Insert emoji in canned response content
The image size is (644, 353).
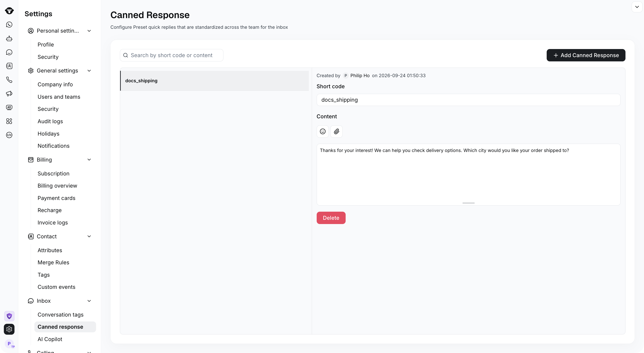(323, 132)
